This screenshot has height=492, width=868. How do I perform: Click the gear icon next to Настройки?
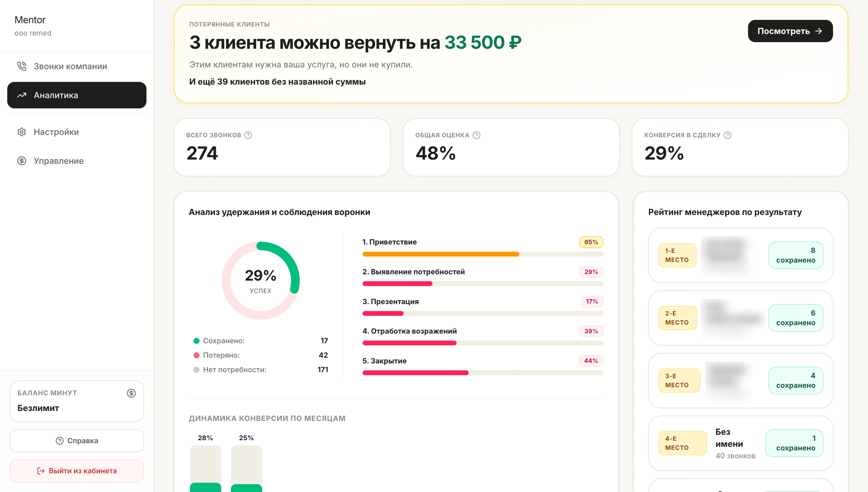[x=22, y=132]
